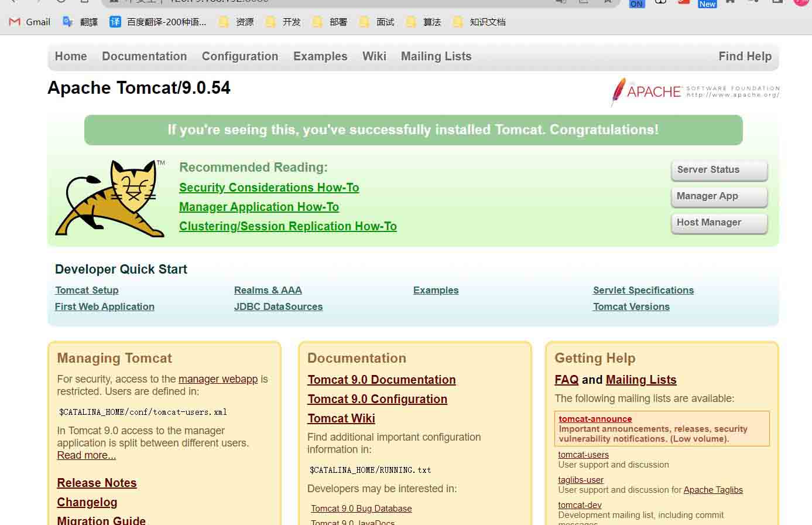Viewport: 812px width, 525px height.
Task: Open the Documentation navigation item
Action: point(145,56)
